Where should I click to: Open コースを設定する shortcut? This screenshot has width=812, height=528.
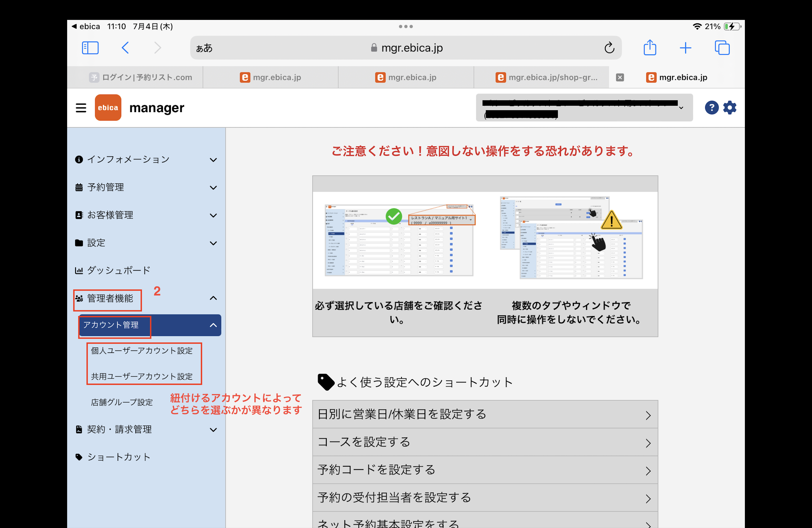click(x=485, y=442)
